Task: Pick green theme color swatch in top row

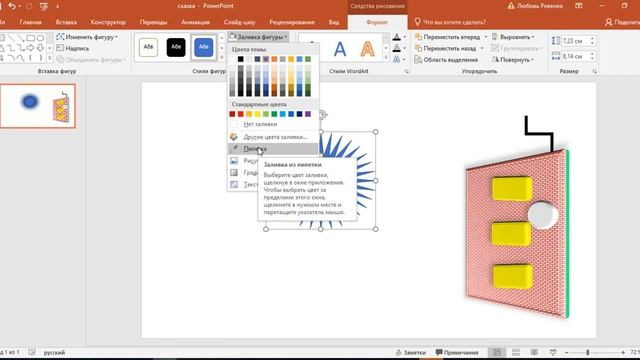Action: click(308, 59)
